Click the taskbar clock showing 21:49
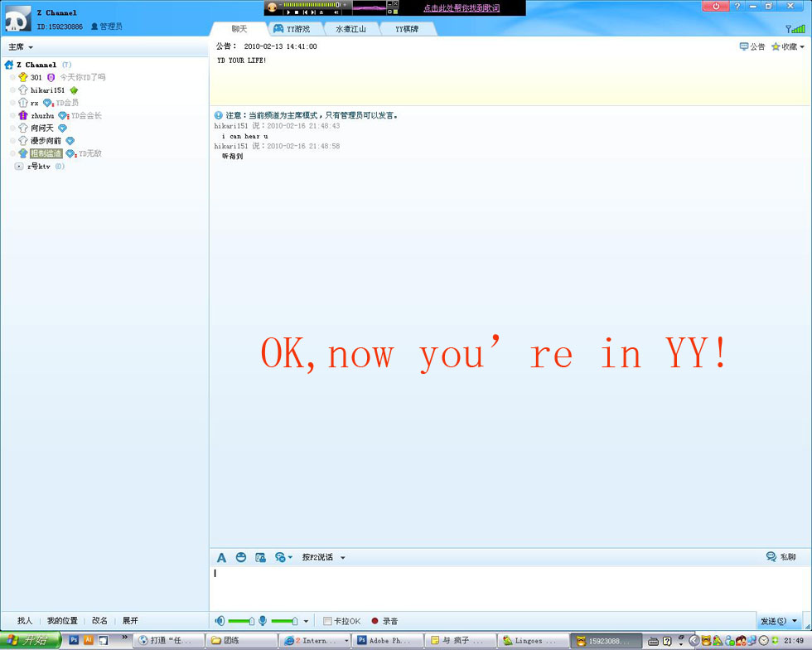Viewport: 812px width, 650px height. click(794, 641)
